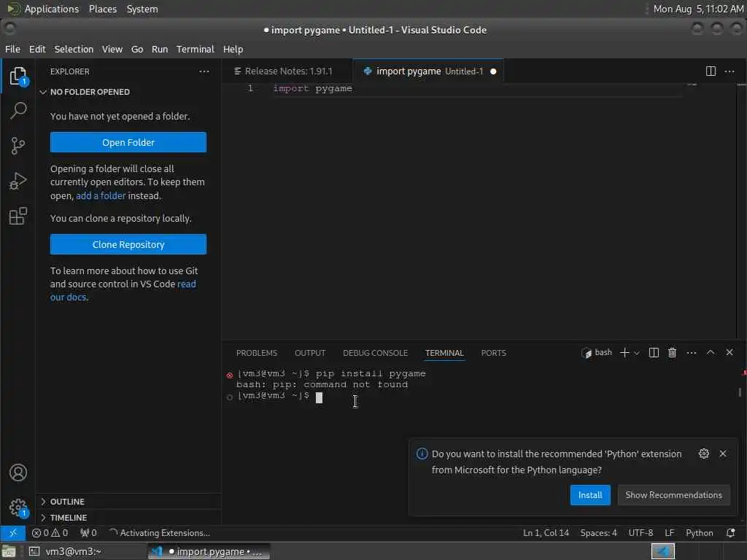Switch to vm3@vm3:~ taskbar window

coord(86,551)
